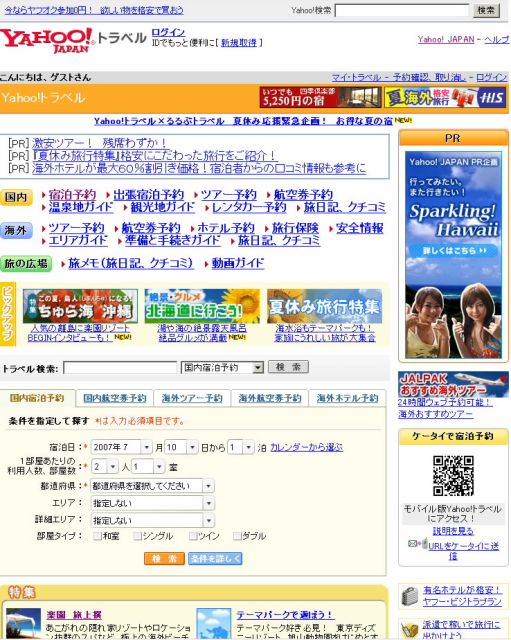Click the ヘルプ link
Image resolution: width=511 pixels, height=640 pixels.
click(x=497, y=40)
